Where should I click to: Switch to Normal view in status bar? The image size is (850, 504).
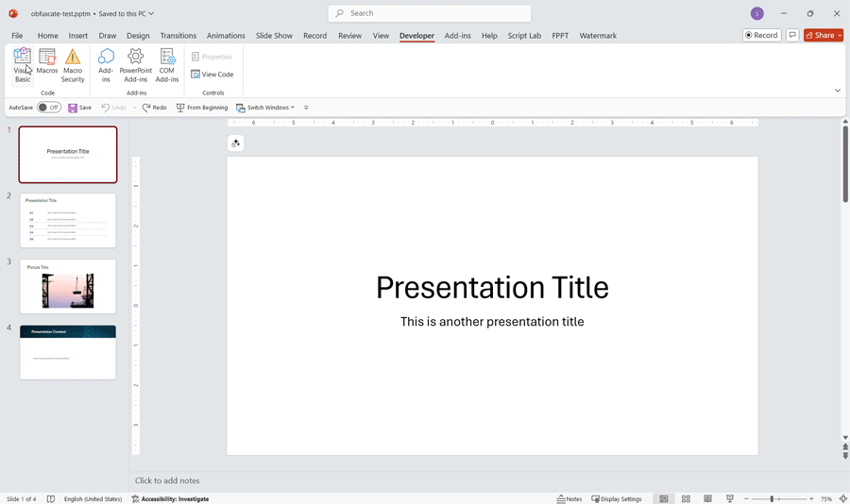[664, 498]
